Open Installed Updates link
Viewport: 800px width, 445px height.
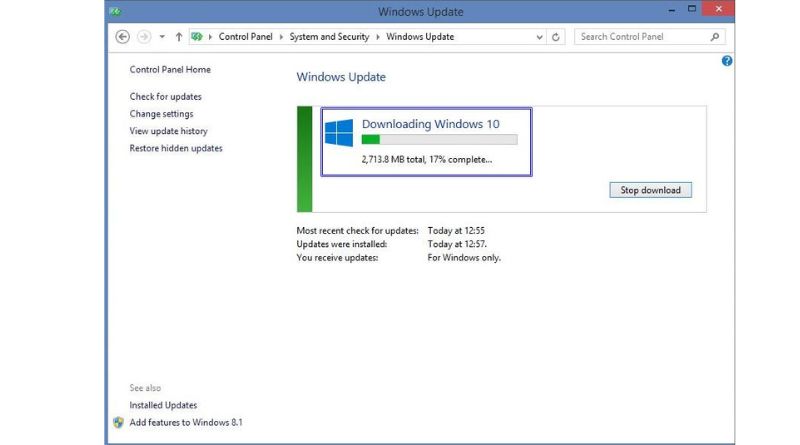pos(163,405)
